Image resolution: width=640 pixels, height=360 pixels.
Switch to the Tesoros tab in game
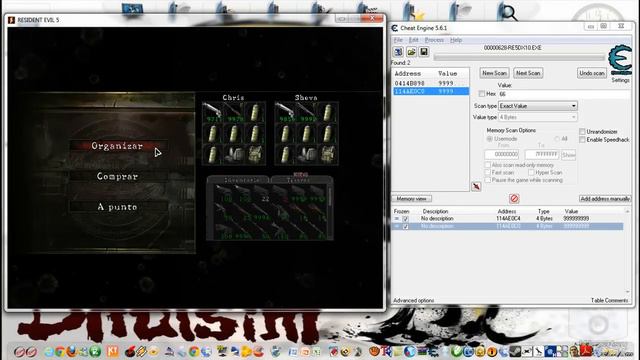click(x=301, y=180)
